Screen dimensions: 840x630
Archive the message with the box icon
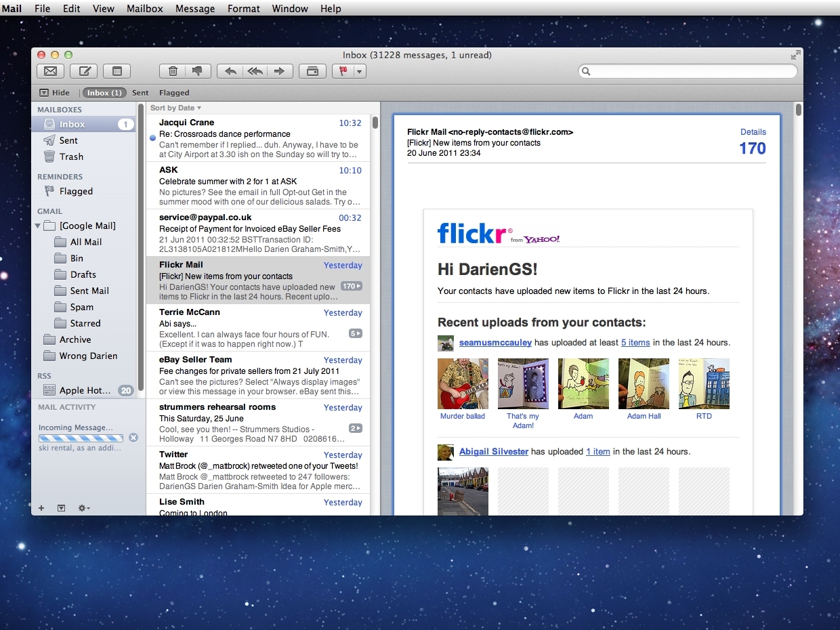(312, 71)
